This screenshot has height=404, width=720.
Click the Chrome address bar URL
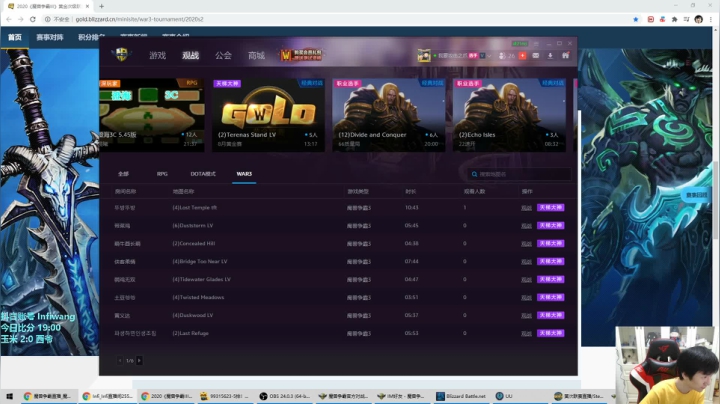coord(139,19)
